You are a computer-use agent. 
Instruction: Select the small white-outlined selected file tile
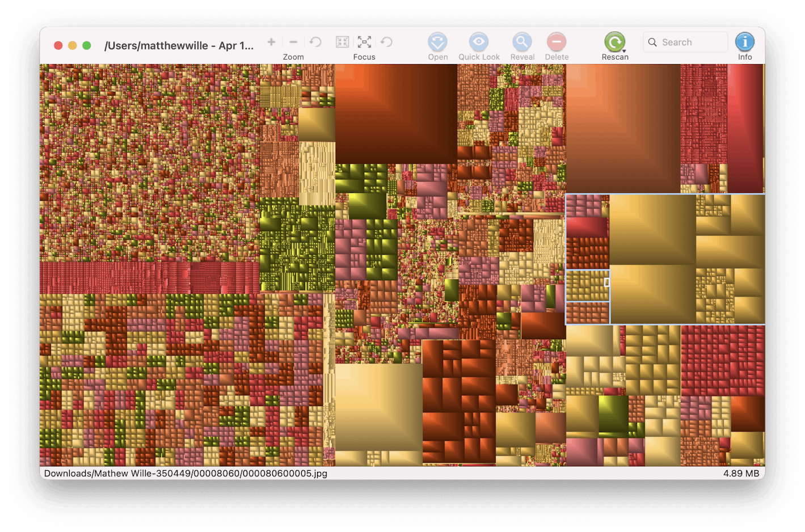pos(606,282)
